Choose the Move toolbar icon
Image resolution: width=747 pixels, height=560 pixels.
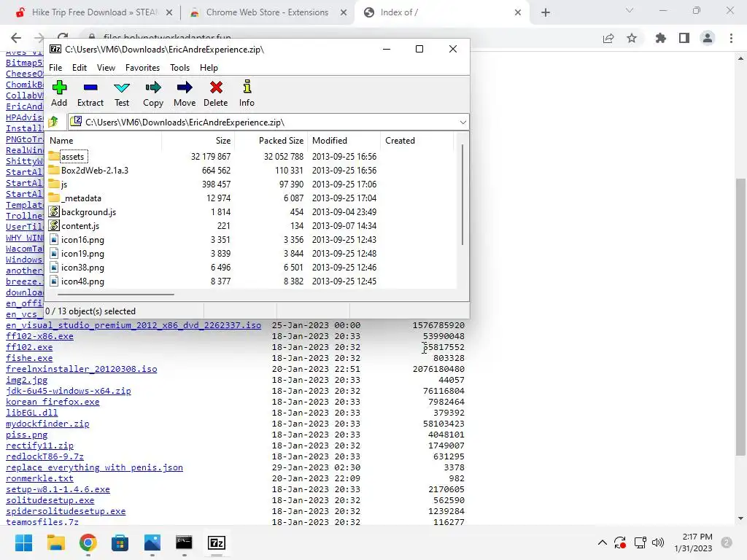coord(185,87)
